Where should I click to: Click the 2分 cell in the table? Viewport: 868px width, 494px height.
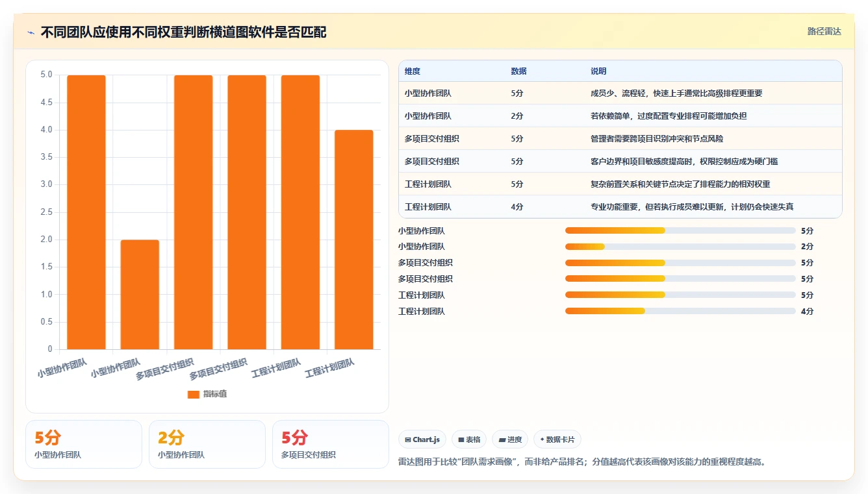click(x=517, y=116)
